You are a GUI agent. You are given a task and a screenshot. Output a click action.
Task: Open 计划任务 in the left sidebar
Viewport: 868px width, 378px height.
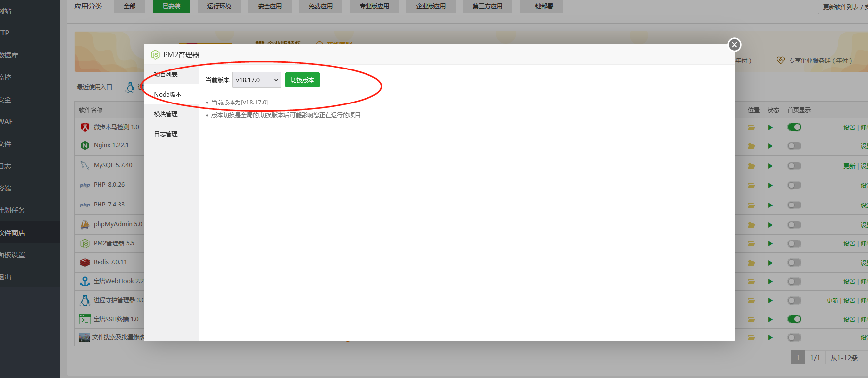pyautogui.click(x=12, y=210)
